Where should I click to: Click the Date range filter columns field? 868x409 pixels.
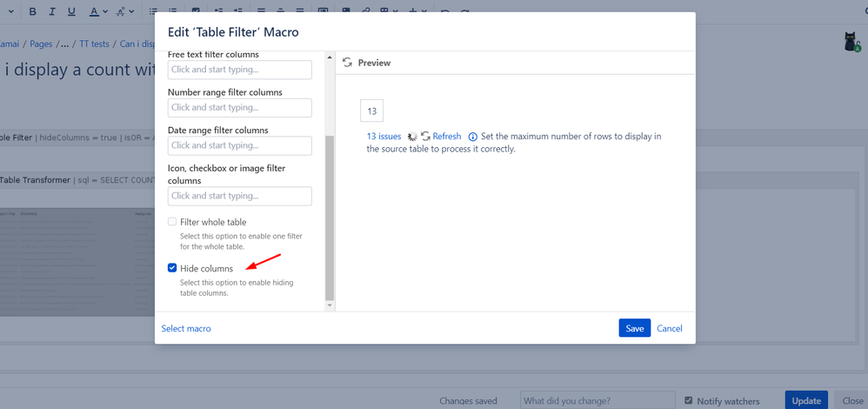[x=240, y=145]
